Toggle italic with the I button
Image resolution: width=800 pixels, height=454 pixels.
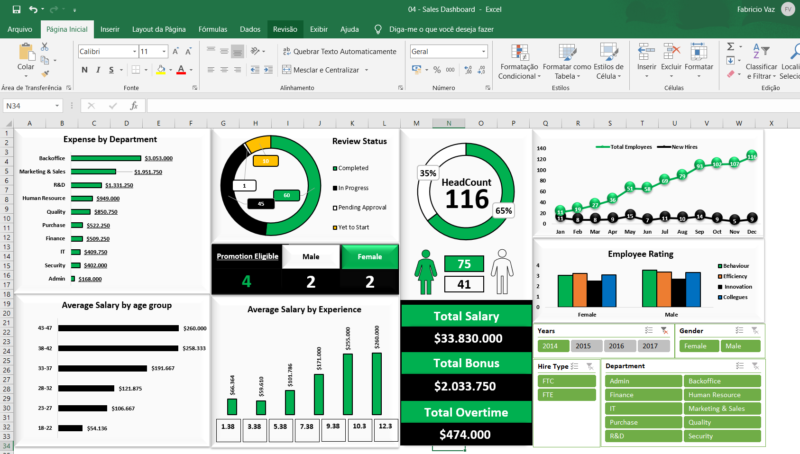tap(98, 70)
